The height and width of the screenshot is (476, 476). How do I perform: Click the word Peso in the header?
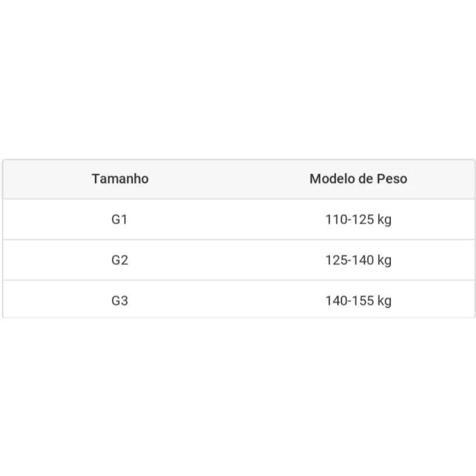point(392,179)
